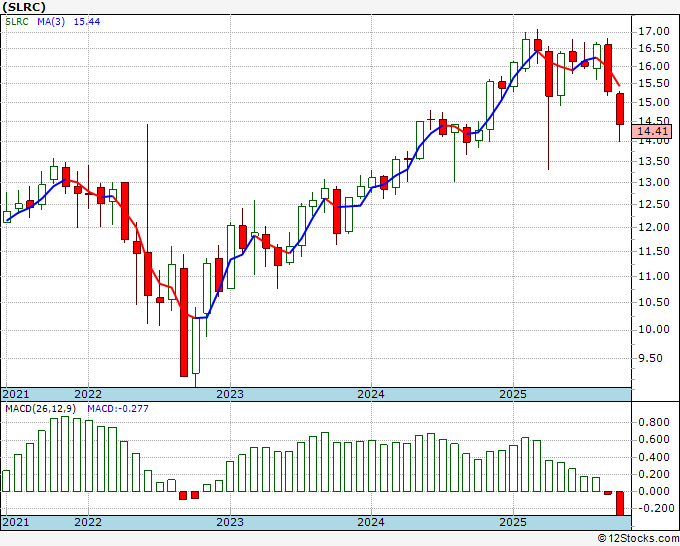This screenshot has width=680, height=546.
Task: Click the 16.50 price axis label
Action: tap(653, 49)
